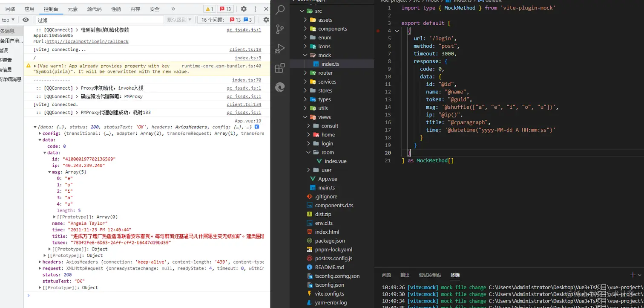
Task: Switch to 调试控制台 panel tab
Action: (x=430, y=275)
